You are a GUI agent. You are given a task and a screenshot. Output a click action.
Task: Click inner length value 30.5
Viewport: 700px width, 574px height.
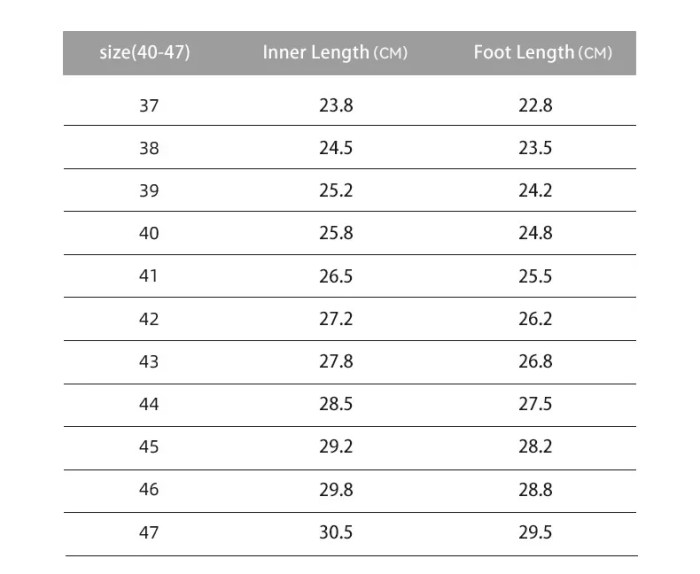336,532
